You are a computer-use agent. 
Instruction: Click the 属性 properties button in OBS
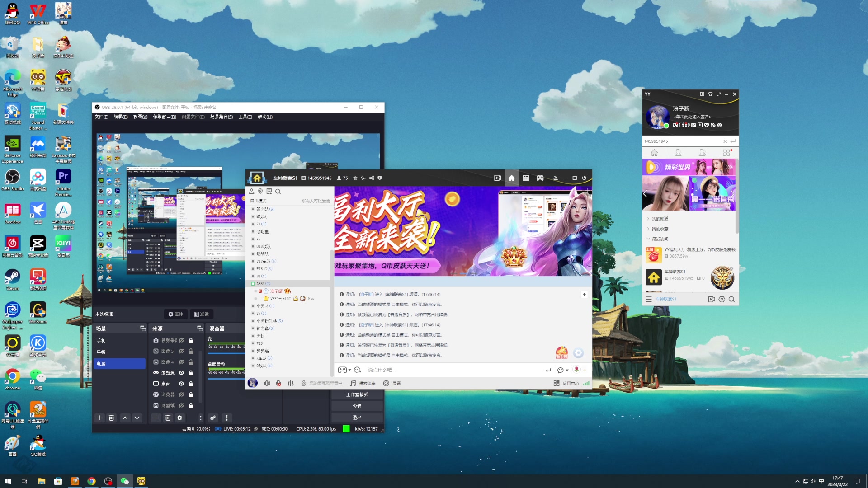click(175, 314)
